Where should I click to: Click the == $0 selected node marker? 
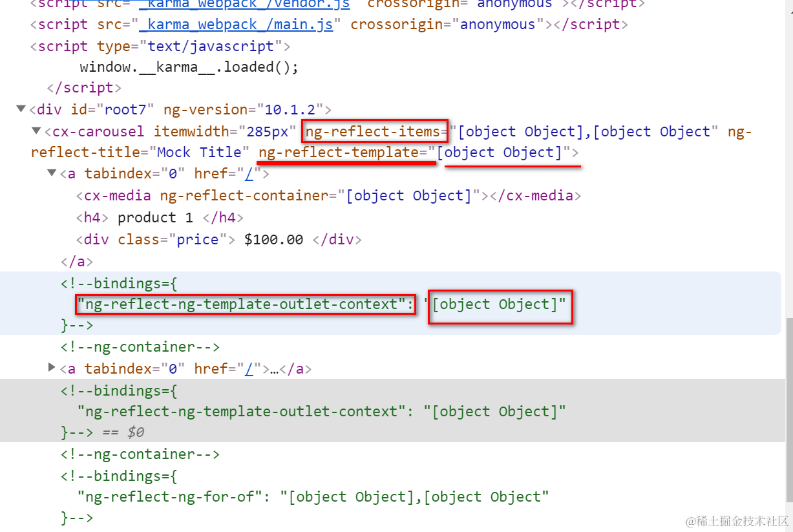tap(123, 432)
